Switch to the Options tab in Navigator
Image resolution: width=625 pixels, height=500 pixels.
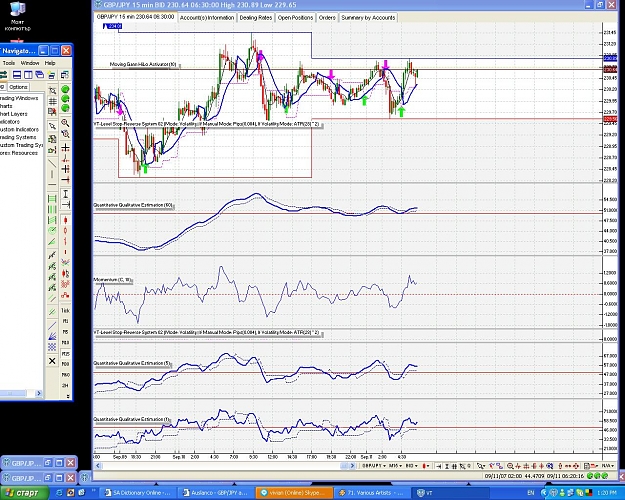click(18, 87)
